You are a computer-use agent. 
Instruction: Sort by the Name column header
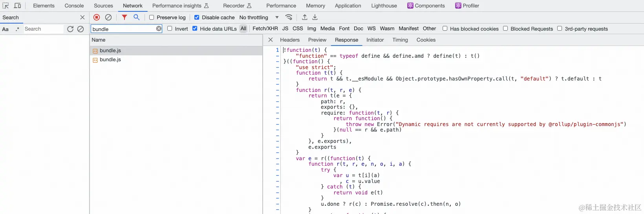coord(176,40)
